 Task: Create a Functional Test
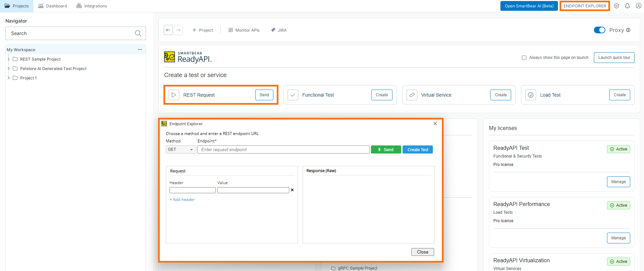click(382, 95)
